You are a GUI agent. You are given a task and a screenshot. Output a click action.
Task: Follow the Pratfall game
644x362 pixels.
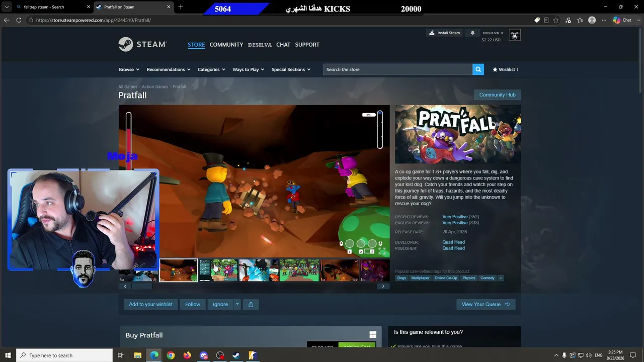tap(192, 304)
